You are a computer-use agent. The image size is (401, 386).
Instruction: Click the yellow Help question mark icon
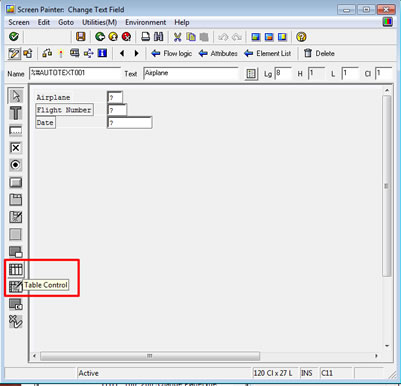coord(301,37)
